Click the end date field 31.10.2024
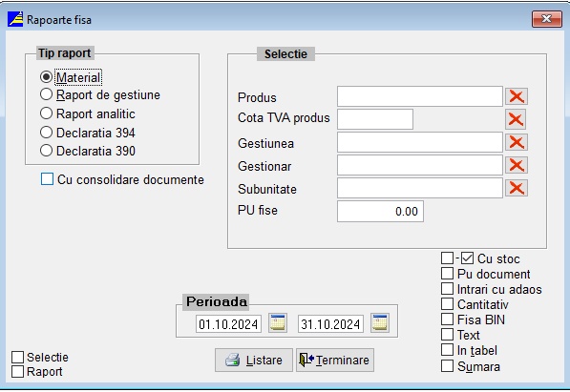Screen dimensions: 570x392 (330, 323)
